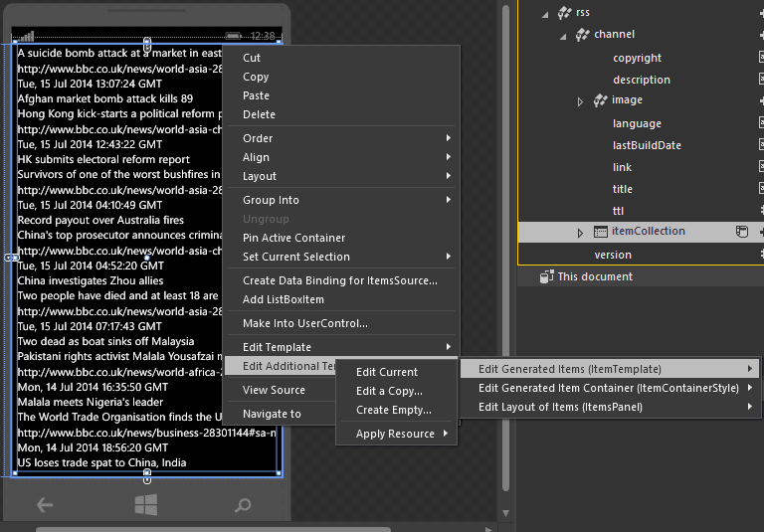The height and width of the screenshot is (532, 764).
Task: Click Edit Generated Item Container (ItemContainerStyle)
Action: [x=608, y=388]
